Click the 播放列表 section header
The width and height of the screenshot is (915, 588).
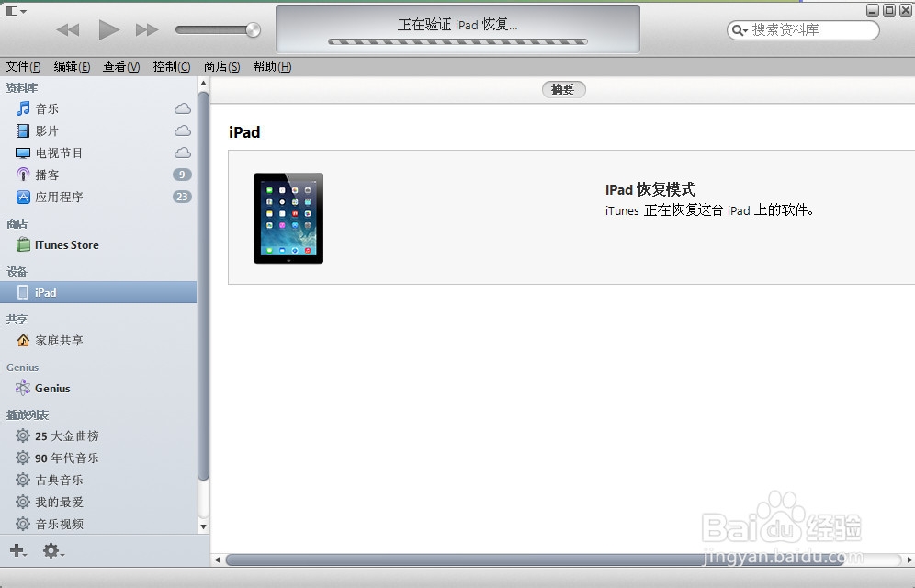(28, 414)
